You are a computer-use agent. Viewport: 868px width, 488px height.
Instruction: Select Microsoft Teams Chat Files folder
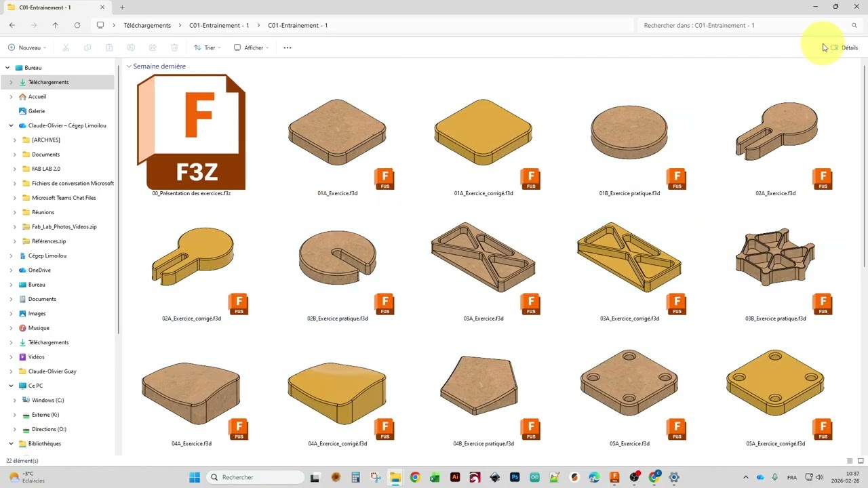(x=64, y=198)
